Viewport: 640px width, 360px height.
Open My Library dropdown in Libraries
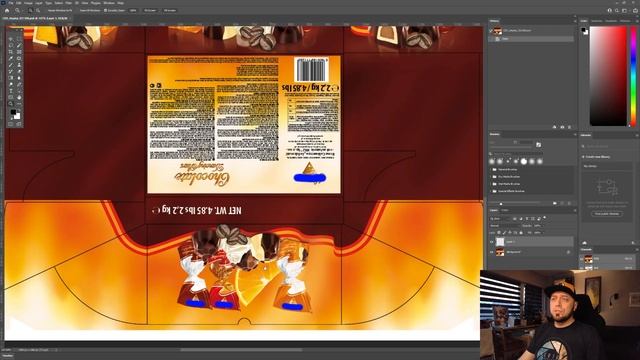[x=607, y=166]
